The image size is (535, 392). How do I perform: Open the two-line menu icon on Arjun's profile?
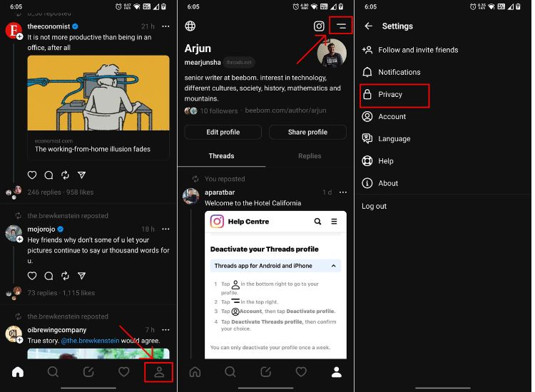point(341,26)
